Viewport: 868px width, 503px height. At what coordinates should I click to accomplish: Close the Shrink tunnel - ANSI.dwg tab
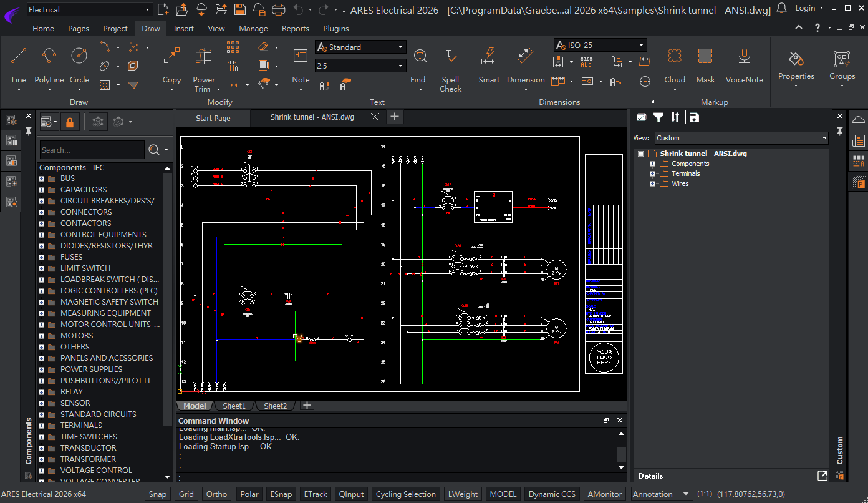[x=374, y=117]
